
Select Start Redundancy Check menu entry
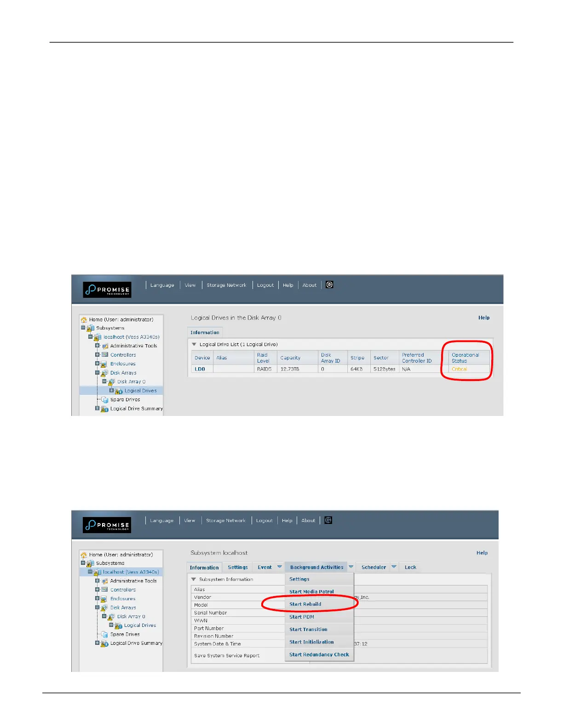pos(319,654)
